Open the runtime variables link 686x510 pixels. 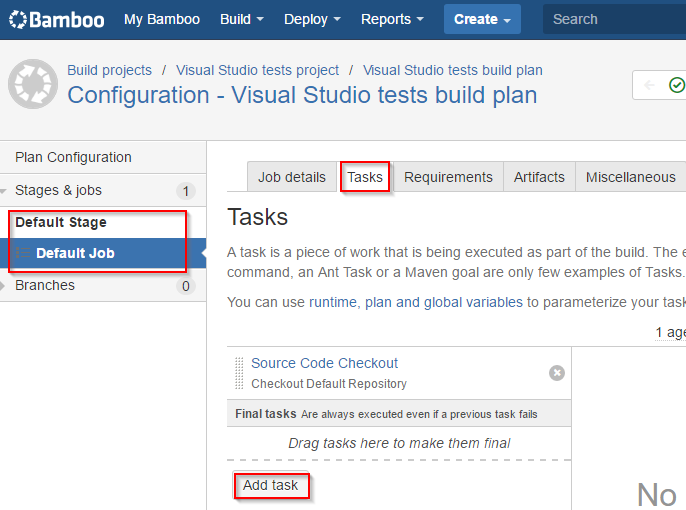[332, 302]
